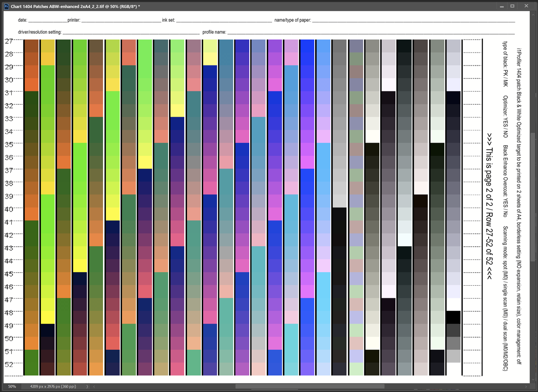Click the horizontal scrollbar's right arrow
The height and width of the screenshot is (392, 538).
coord(526,386)
